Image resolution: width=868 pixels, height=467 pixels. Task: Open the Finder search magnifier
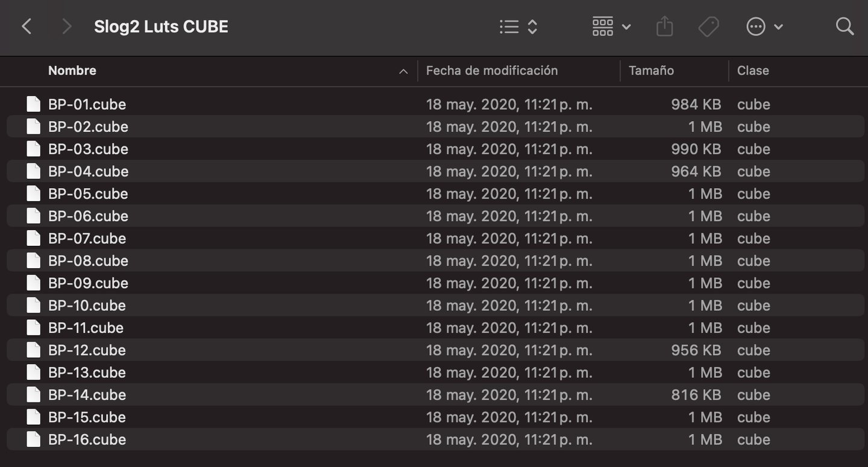[x=844, y=27]
